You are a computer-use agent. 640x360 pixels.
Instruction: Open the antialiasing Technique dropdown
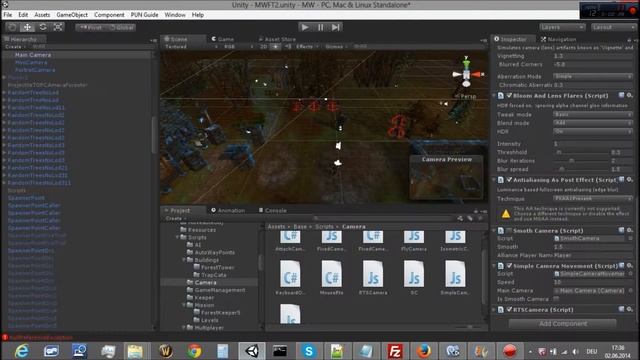[593, 198]
